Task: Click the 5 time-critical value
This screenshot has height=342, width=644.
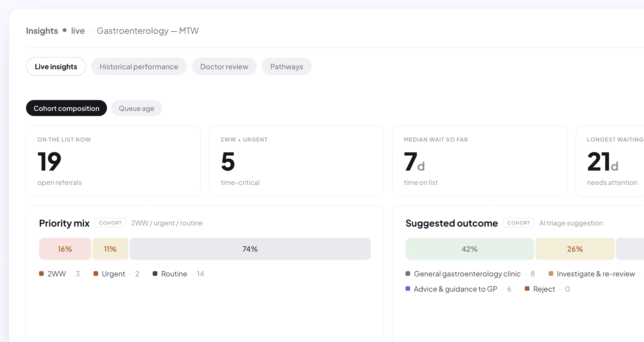Action: 228,161
